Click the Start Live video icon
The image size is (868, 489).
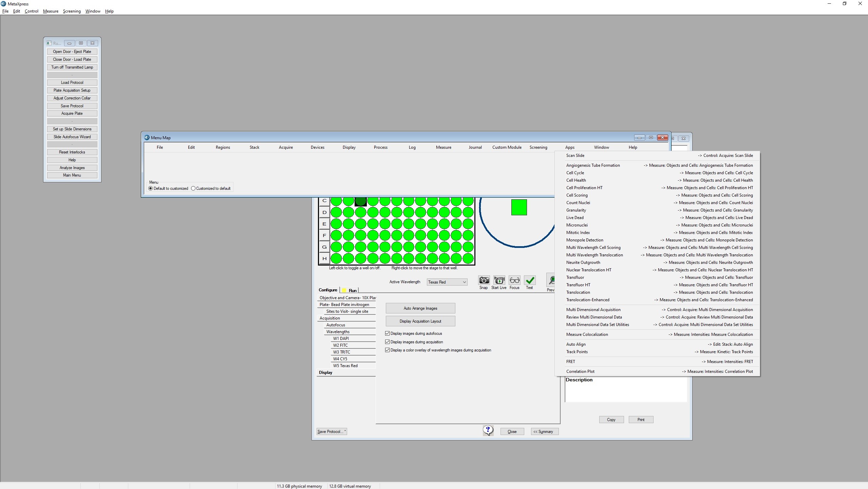click(499, 280)
